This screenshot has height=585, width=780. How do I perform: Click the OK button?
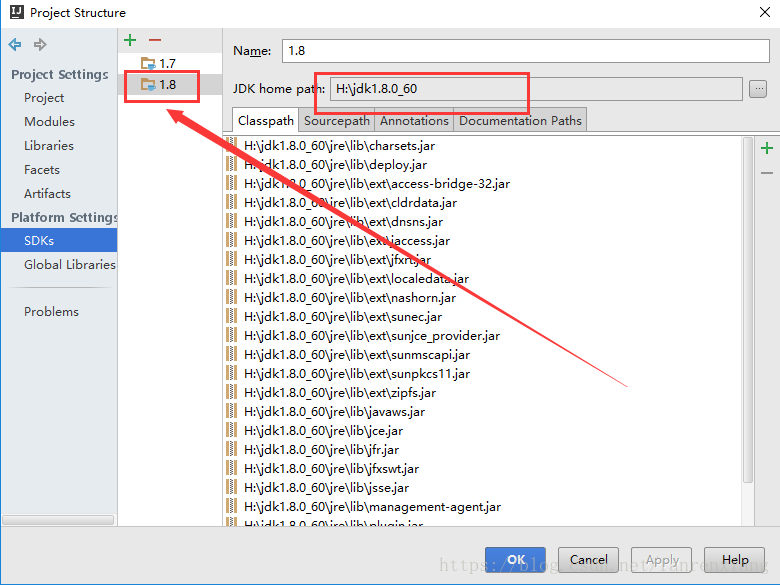(515, 560)
